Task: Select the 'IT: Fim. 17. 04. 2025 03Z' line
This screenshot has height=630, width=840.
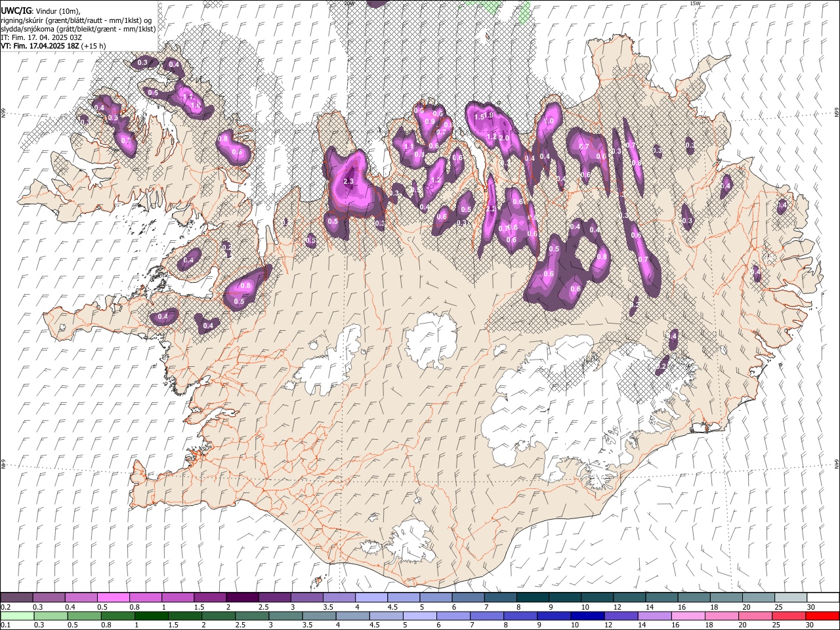Action: 41,37
